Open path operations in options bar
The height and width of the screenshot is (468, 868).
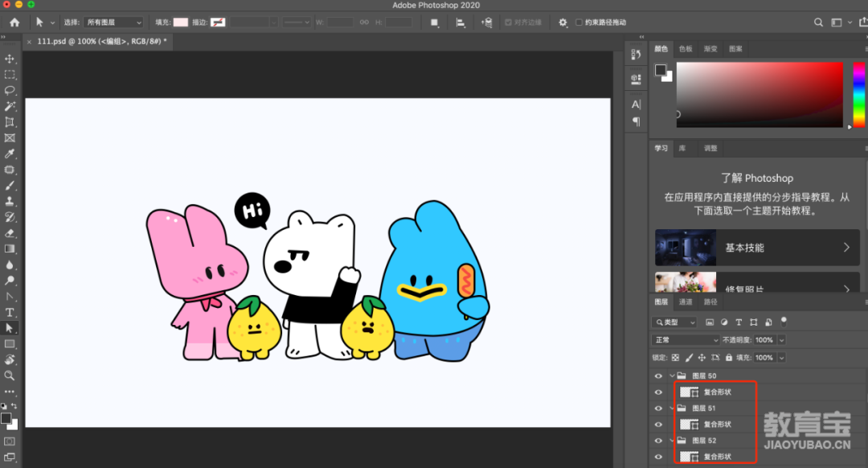click(435, 23)
